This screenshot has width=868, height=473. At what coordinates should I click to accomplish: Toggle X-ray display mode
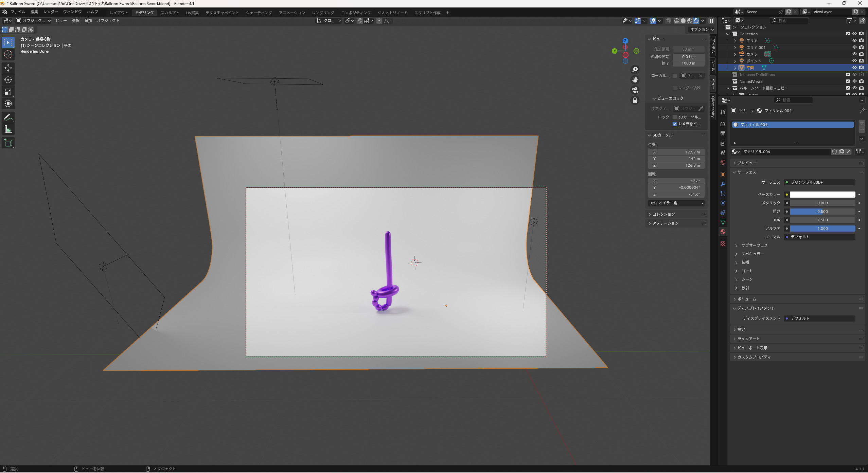point(668,21)
